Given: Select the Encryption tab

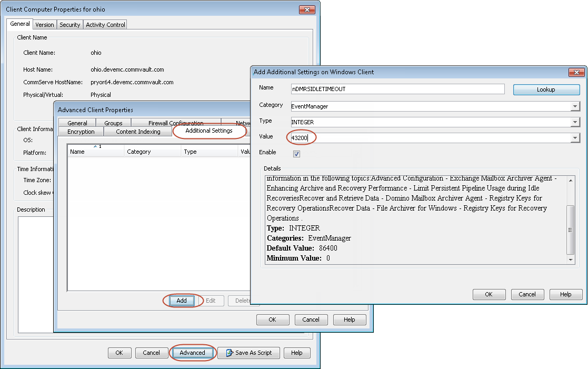Looking at the screenshot, I should 81,132.
